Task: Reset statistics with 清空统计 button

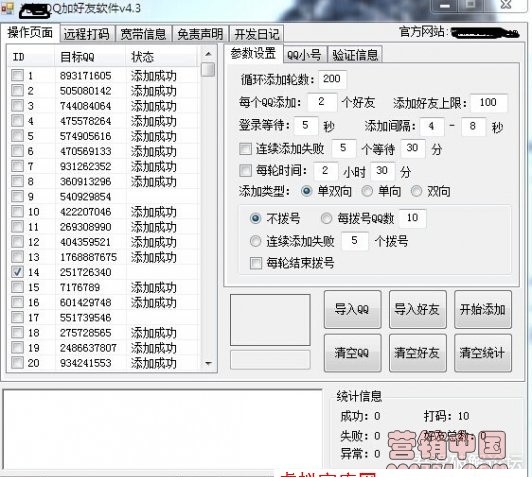Action: coord(482,353)
